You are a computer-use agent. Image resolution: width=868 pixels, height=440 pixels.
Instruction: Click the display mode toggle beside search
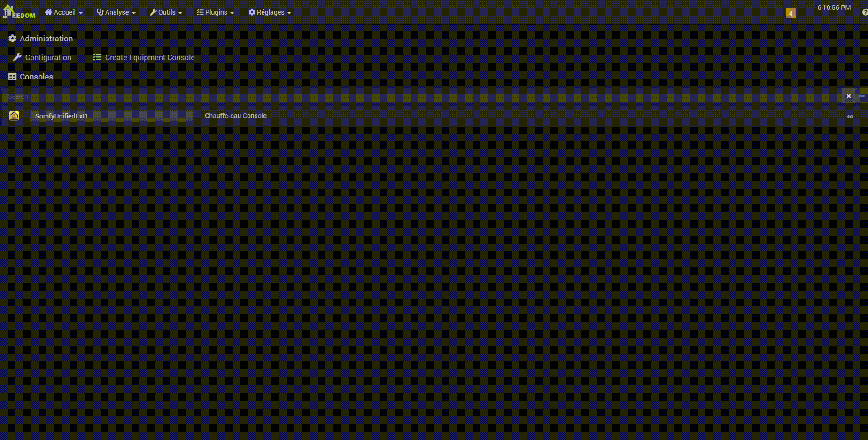click(x=861, y=96)
